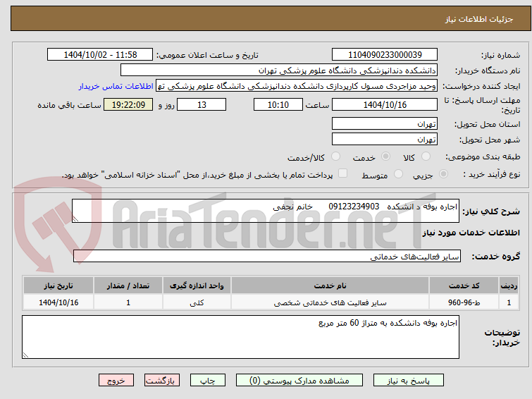Click the طبقه بندی موضوعی label
This screenshot has width=532, height=399.
click(483, 156)
